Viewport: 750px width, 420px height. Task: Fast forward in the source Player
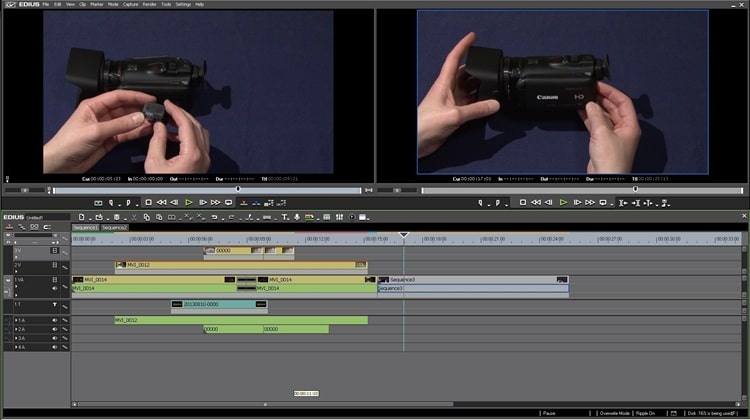pyautogui.click(x=216, y=203)
